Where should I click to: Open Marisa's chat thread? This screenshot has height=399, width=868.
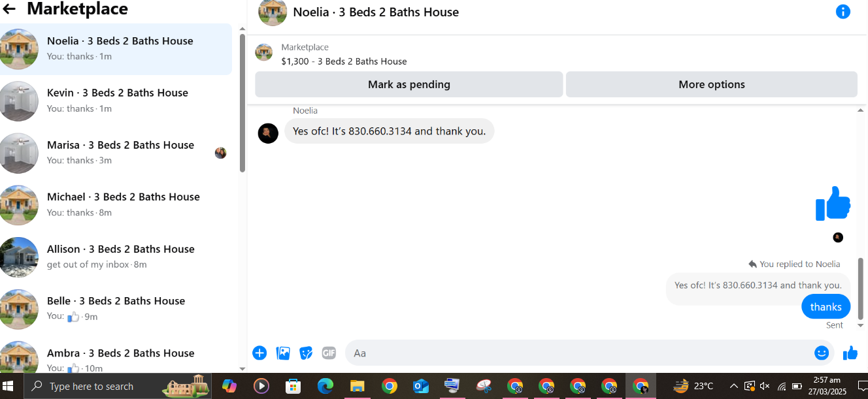pyautogui.click(x=116, y=153)
